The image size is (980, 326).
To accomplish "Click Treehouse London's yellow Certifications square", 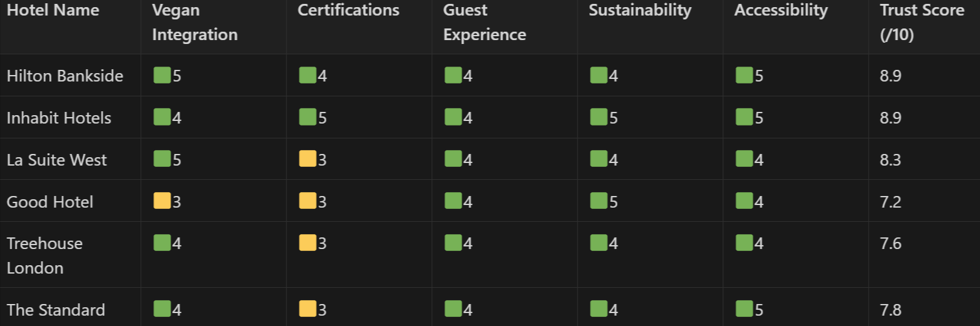I will tap(307, 243).
